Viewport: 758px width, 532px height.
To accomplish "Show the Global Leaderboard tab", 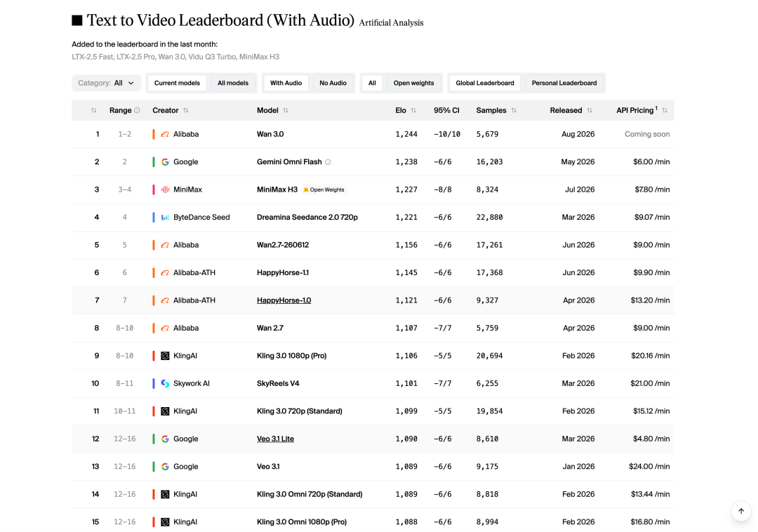I will (x=485, y=83).
